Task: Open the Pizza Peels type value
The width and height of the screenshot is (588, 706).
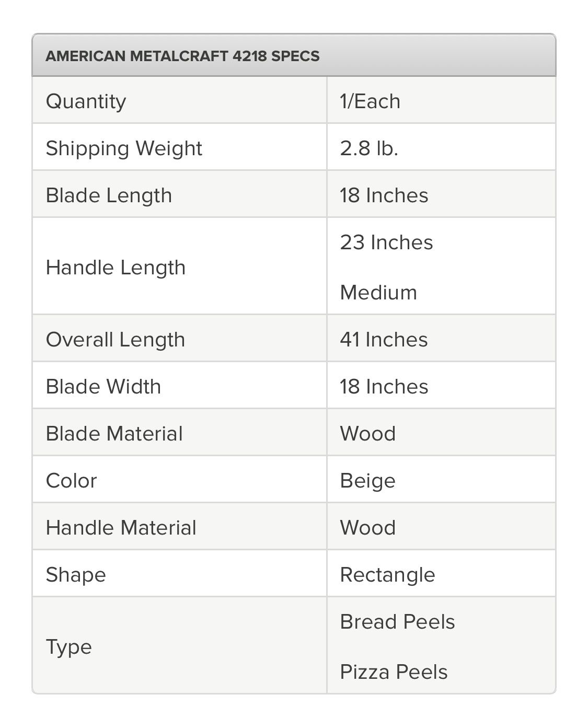Action: (394, 672)
